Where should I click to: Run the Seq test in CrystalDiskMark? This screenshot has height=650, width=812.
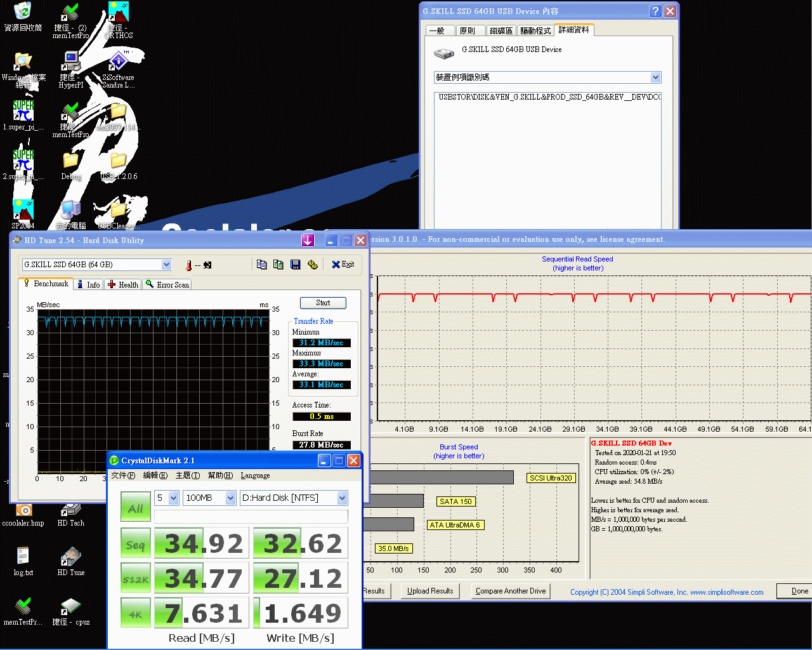(135, 544)
